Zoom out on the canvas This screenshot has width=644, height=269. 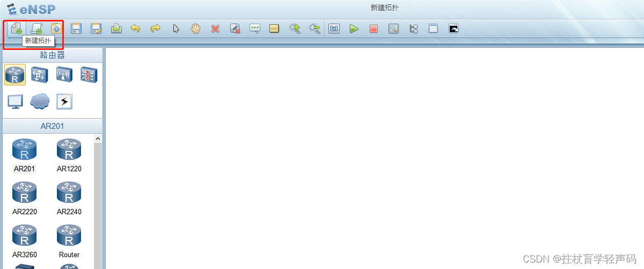point(314,28)
